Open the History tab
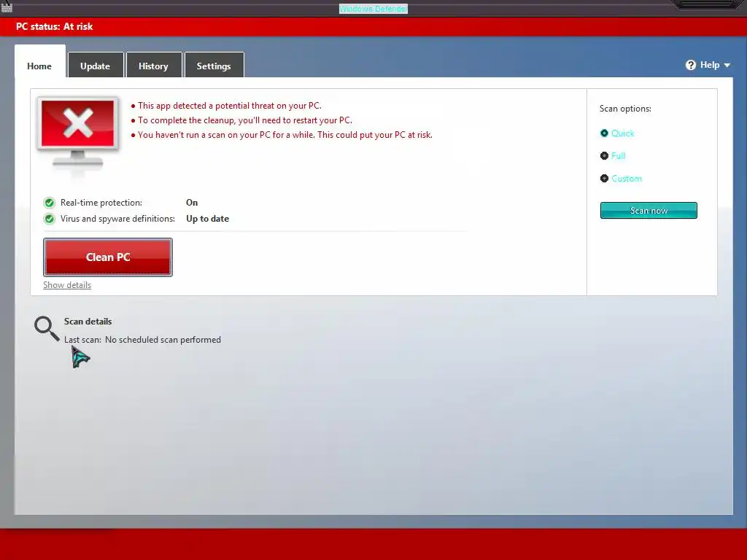 click(153, 66)
